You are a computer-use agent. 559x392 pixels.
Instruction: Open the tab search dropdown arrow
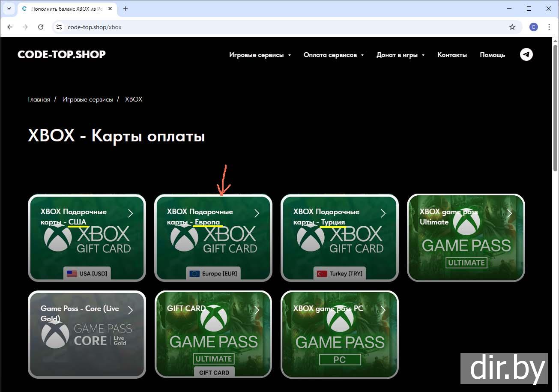coord(9,9)
